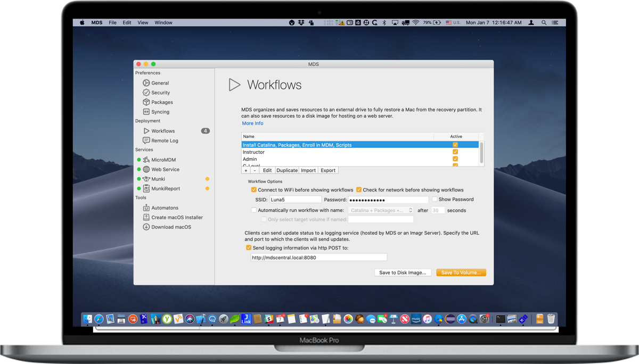This screenshot has height=364, width=639.
Task: Click the Save To Volume button
Action: coord(461,272)
